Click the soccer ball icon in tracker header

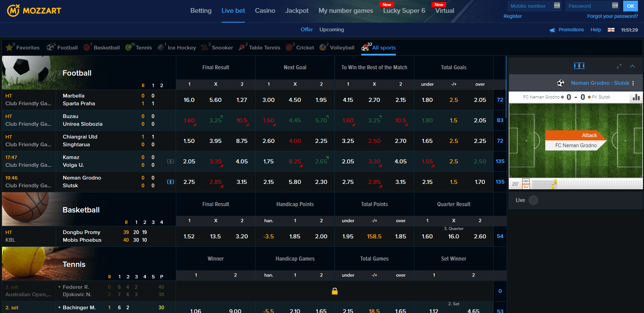click(x=561, y=83)
